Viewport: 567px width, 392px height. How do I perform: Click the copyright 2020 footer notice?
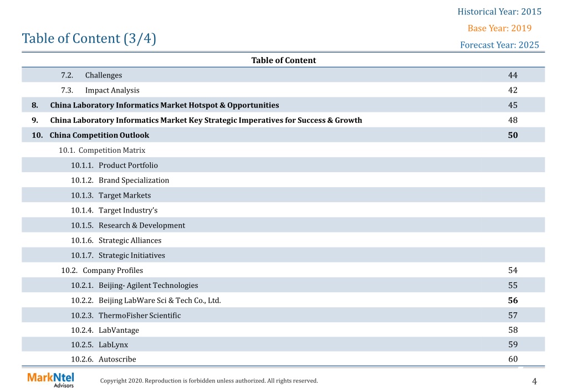click(x=209, y=381)
